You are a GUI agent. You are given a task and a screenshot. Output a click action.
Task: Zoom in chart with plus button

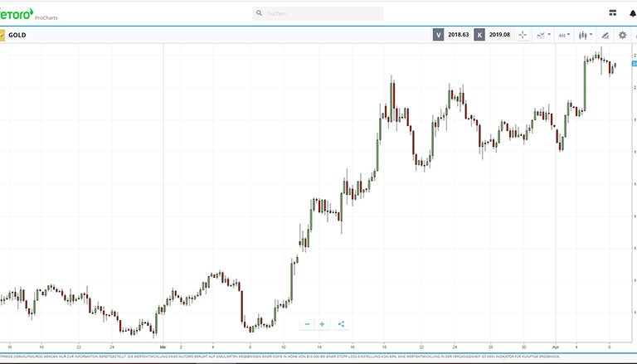tap(323, 324)
